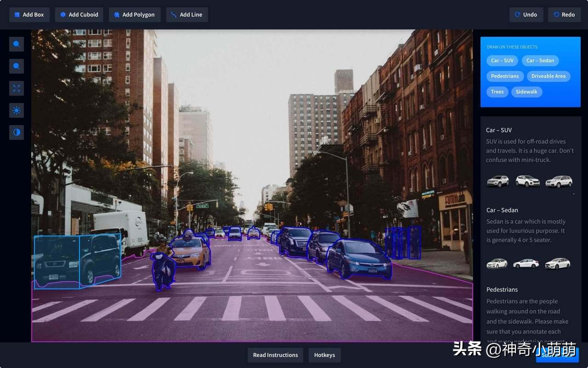
Task: Open Read Instructions
Action: coord(276,355)
